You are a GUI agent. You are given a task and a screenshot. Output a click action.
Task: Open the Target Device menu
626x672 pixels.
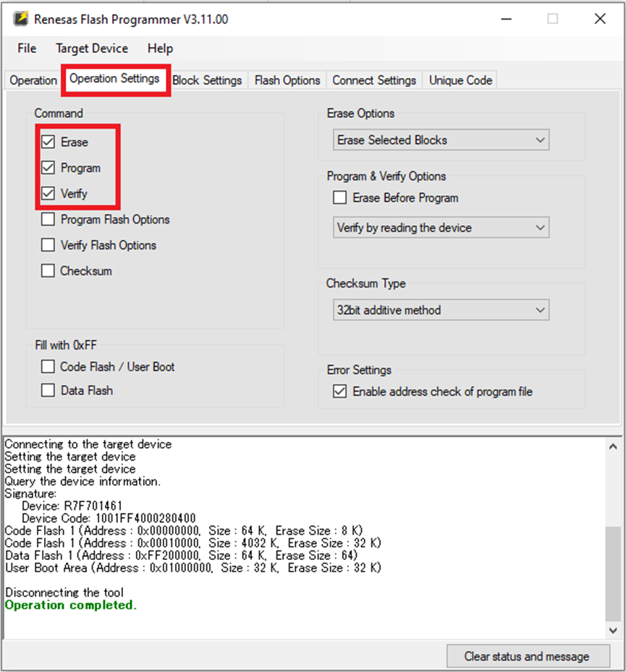92,48
